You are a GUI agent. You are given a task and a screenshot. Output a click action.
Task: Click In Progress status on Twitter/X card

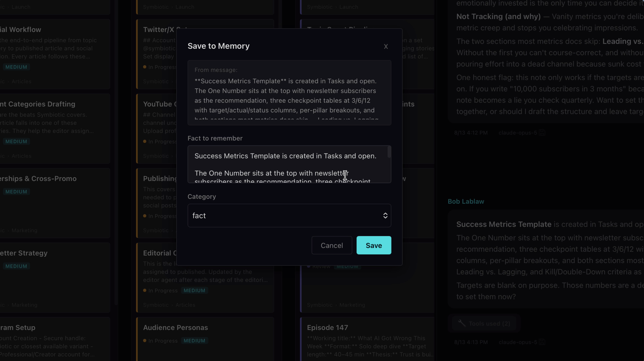coord(160,67)
